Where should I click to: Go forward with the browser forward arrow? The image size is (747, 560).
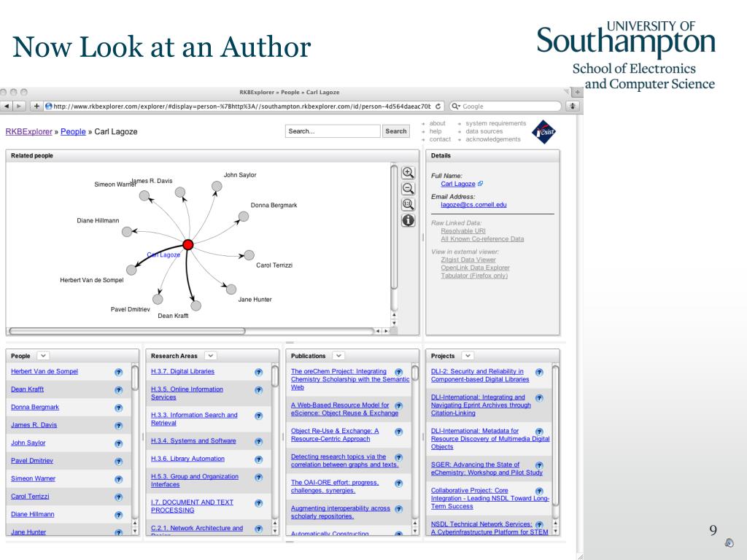pyautogui.click(x=18, y=106)
